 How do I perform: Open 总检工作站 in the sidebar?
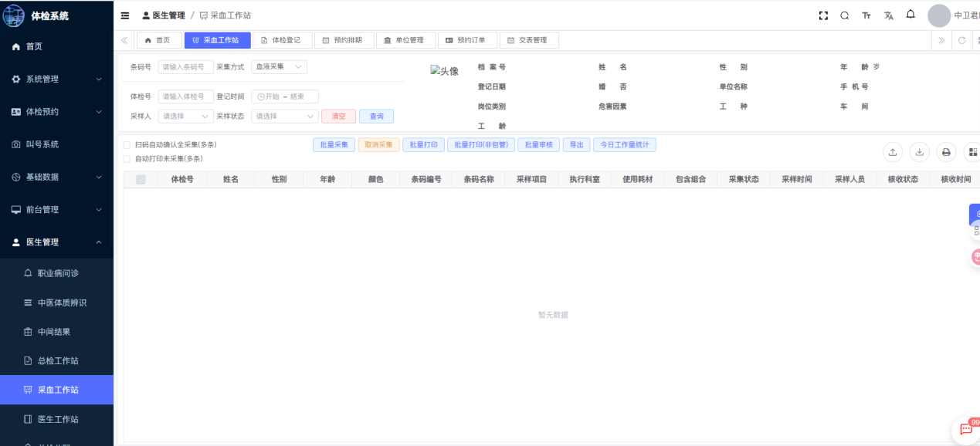coord(58,361)
